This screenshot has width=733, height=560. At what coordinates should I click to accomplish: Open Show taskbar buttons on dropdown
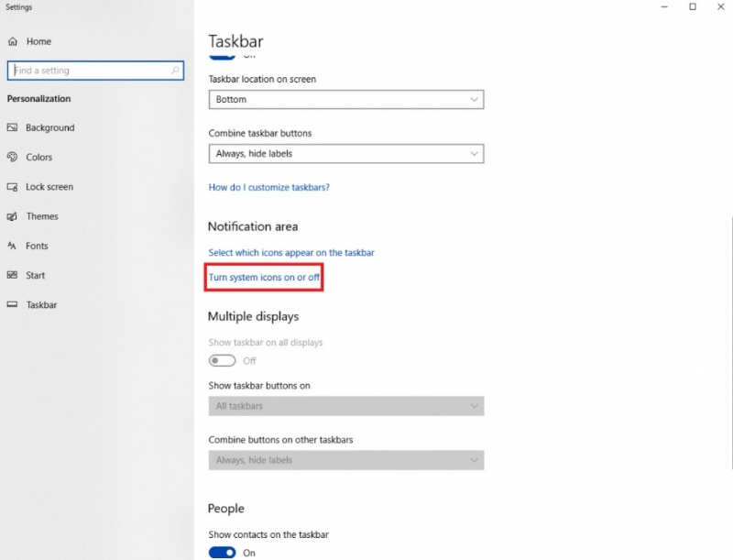point(346,406)
